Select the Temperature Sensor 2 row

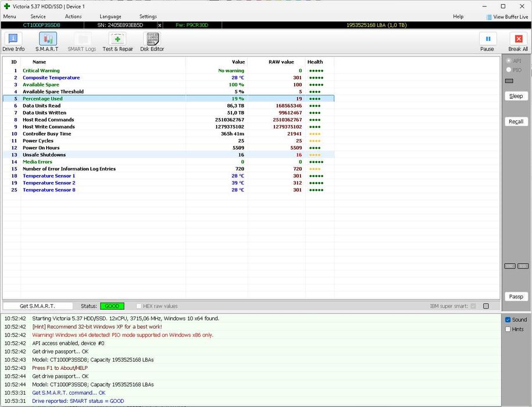[x=168, y=183]
